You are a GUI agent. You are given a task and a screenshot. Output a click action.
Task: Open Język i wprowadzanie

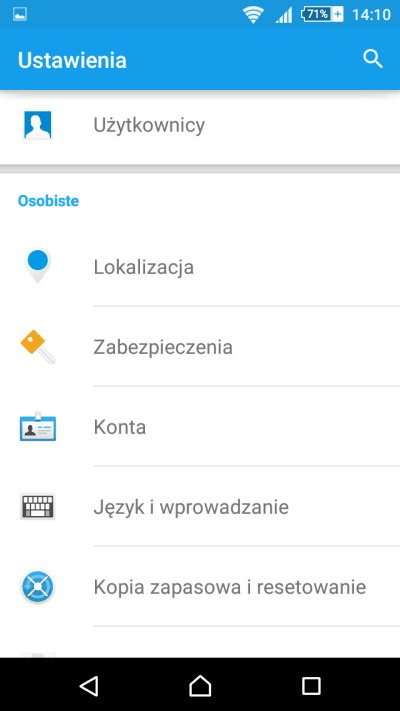pyautogui.click(x=200, y=506)
